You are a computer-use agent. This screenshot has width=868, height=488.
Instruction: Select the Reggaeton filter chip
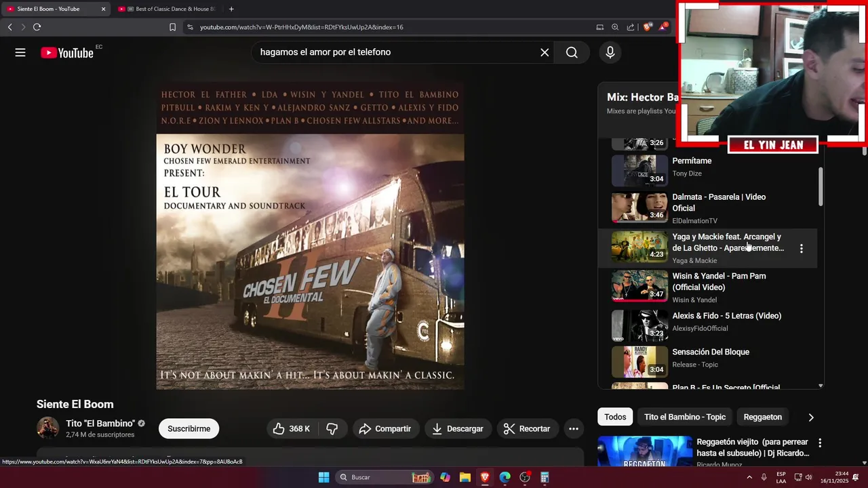coord(762,417)
